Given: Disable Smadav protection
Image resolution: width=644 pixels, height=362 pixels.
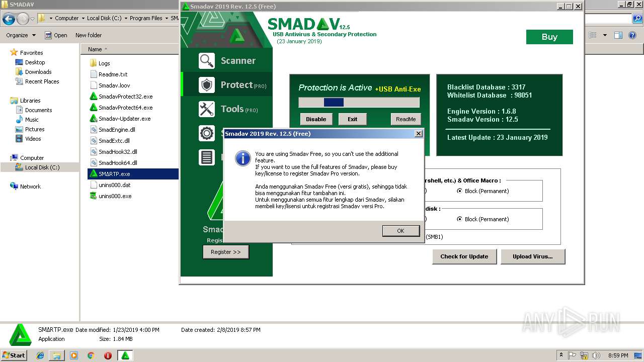Looking at the screenshot, I should 316,119.
